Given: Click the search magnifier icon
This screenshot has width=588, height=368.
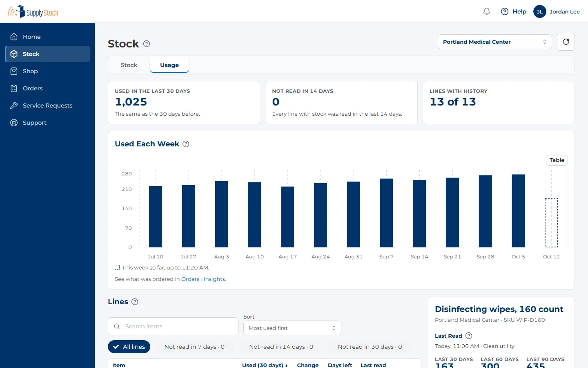Looking at the screenshot, I should tap(117, 326).
